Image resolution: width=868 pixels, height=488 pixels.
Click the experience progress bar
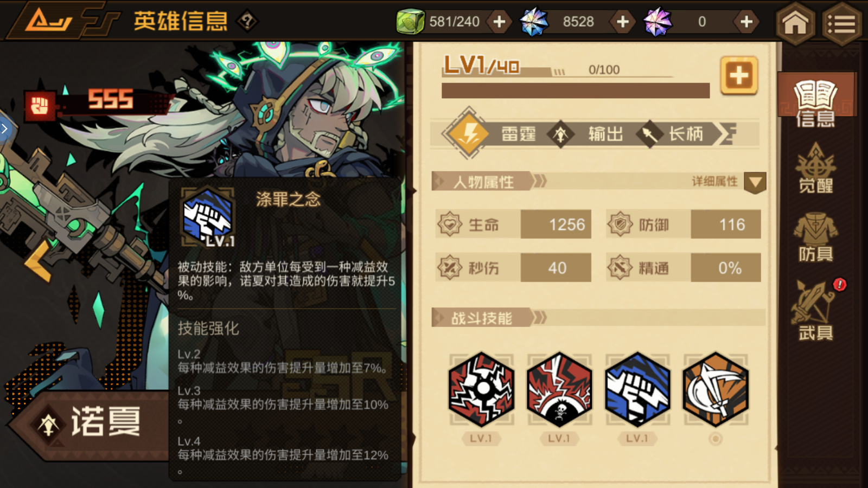pos(576,91)
